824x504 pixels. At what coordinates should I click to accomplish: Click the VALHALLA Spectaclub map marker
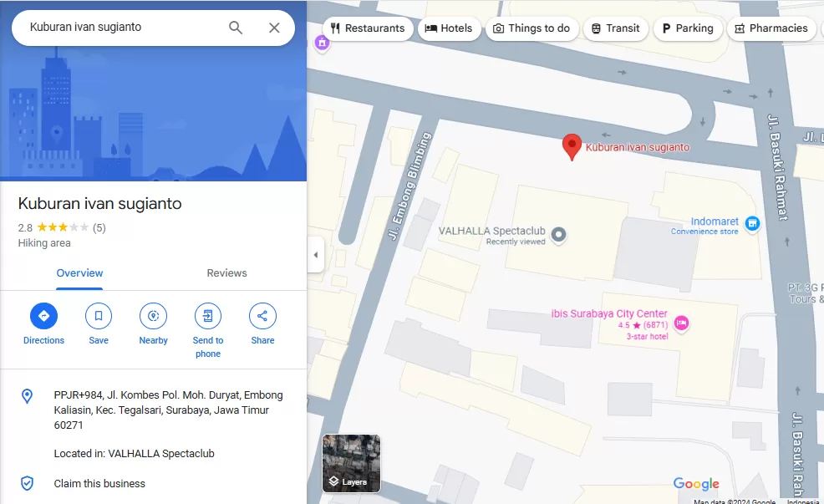pyautogui.click(x=558, y=234)
